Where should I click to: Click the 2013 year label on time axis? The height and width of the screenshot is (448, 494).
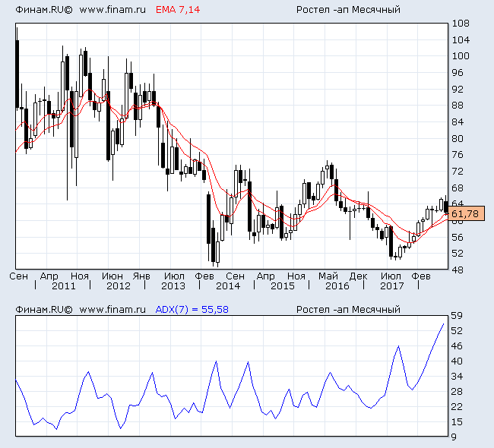coord(173,286)
